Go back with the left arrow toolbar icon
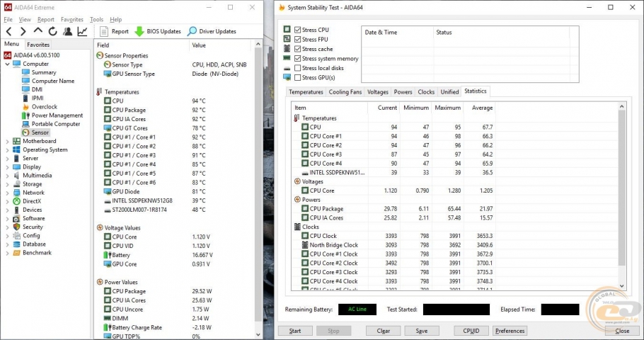Screen dimensions: 644x340 point(9,31)
